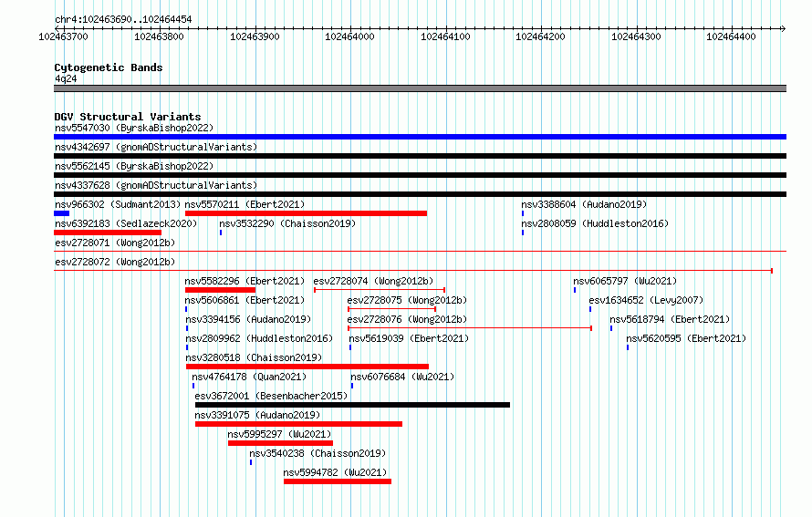The image size is (812, 517).
Task: Click small blue bar under nsv966302
Action: click(62, 213)
